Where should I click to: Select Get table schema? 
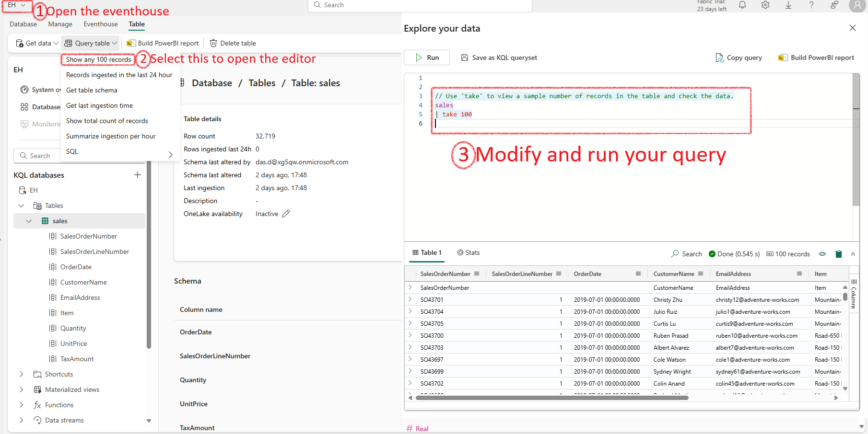pyautogui.click(x=92, y=90)
